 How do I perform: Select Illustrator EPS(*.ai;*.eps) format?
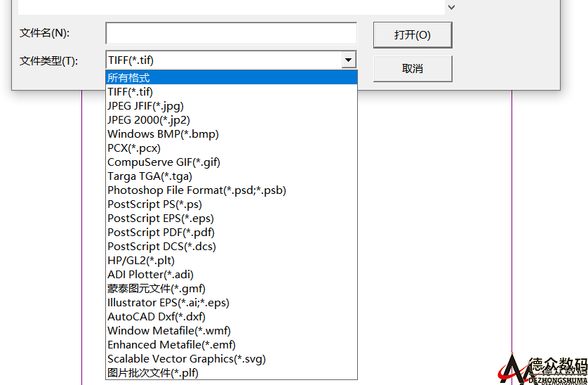coord(232,302)
